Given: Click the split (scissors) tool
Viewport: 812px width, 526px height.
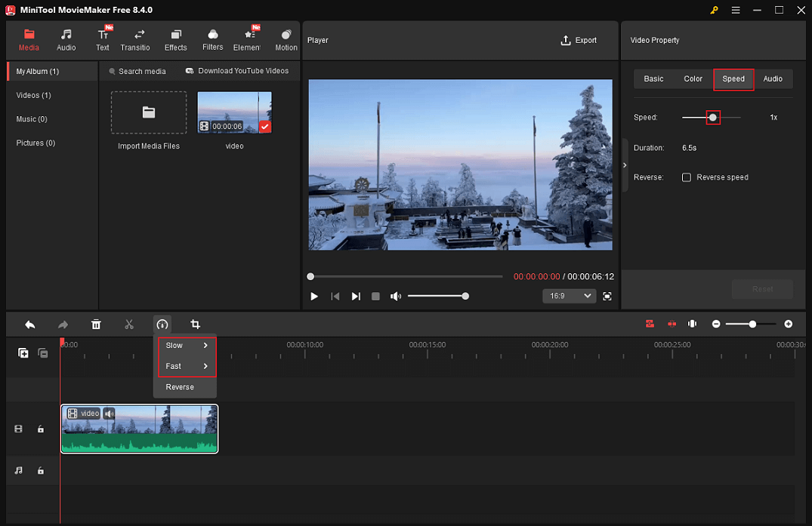Looking at the screenshot, I should pyautogui.click(x=128, y=324).
